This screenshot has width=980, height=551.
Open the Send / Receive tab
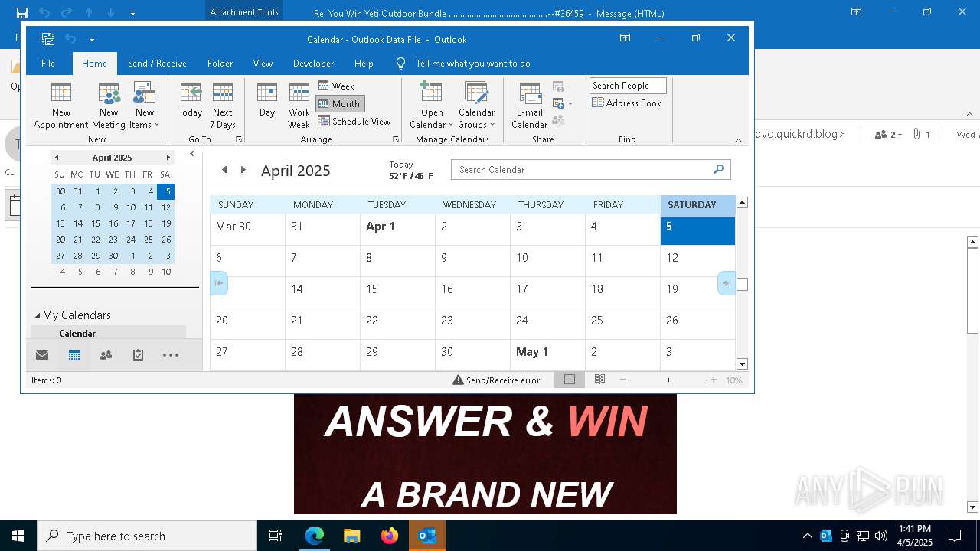pyautogui.click(x=157, y=64)
